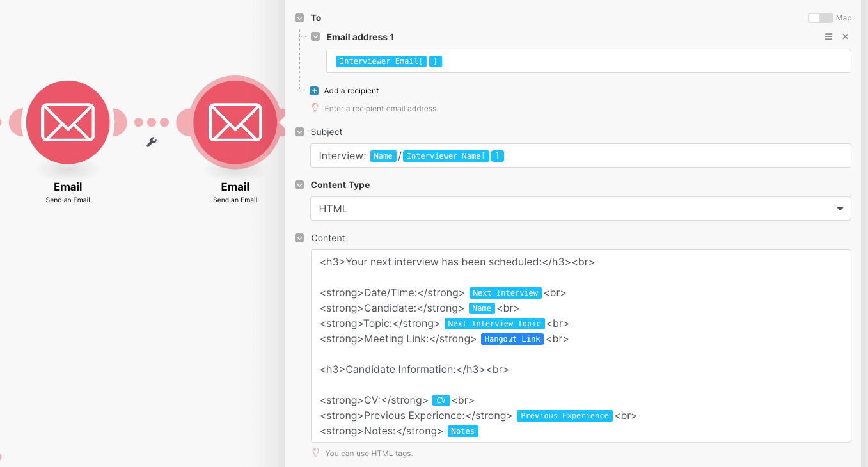Viewport: 868px width, 467px height.
Task: Open the Email address 1 options menu icon
Action: 828,36
